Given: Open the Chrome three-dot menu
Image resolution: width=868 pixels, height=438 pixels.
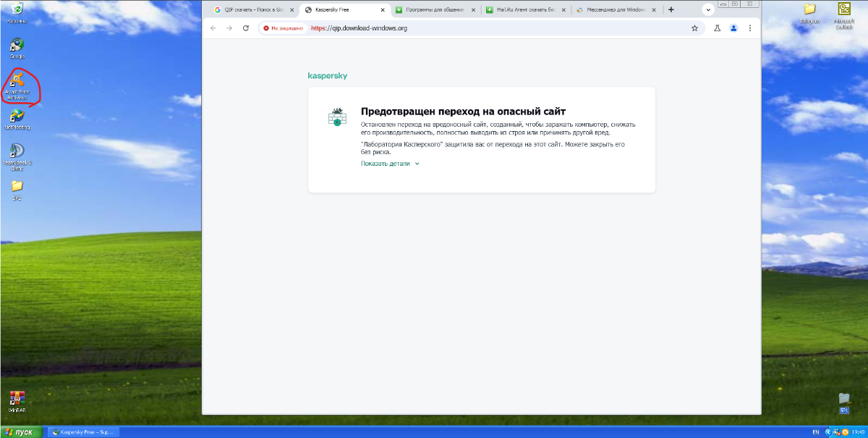Looking at the screenshot, I should [x=749, y=28].
